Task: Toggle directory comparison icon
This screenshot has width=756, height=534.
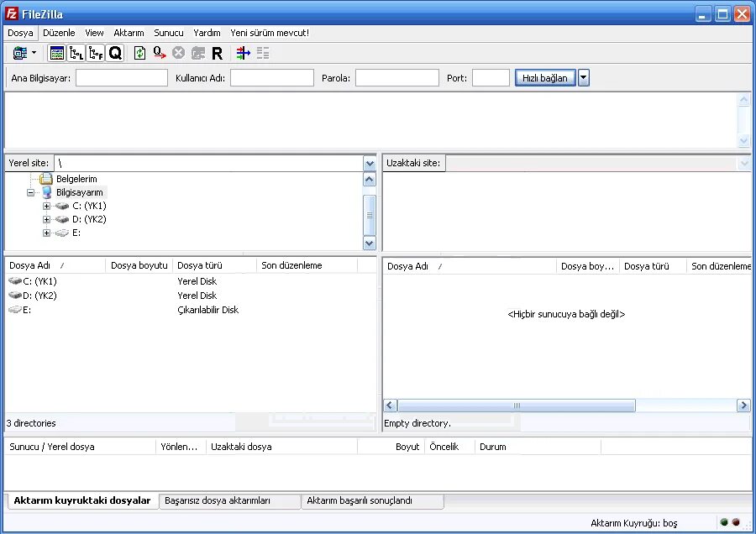Action: pos(263,53)
